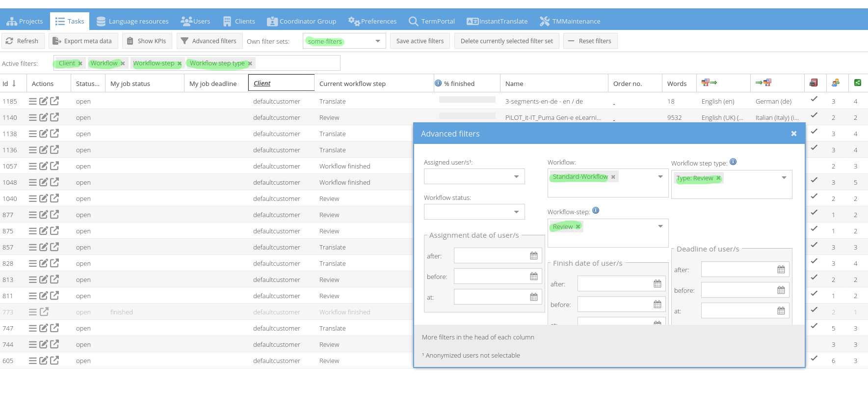Click info icon beside Workflow step type
This screenshot has height=393, width=868.
[x=733, y=162]
